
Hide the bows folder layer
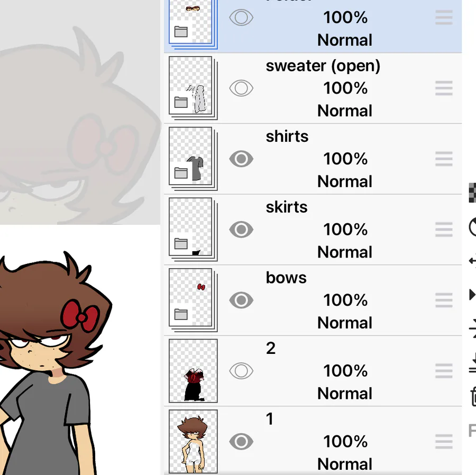tap(241, 300)
